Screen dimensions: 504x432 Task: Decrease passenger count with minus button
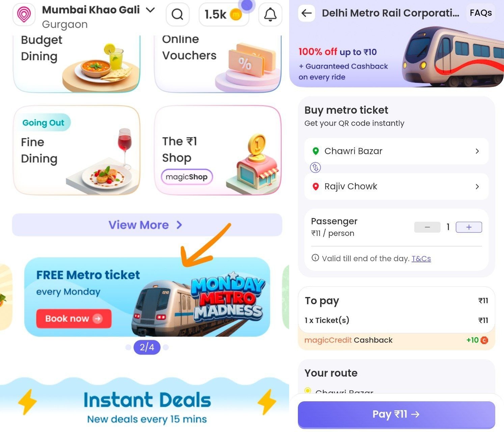click(x=427, y=227)
